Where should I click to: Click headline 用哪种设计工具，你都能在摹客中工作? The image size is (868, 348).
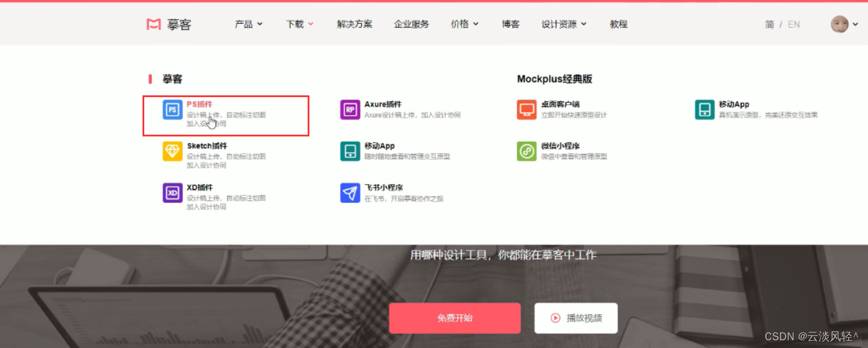coord(503,255)
